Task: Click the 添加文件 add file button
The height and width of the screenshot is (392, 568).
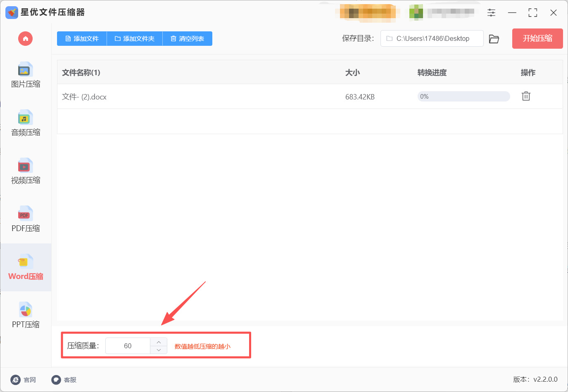Action: [x=82, y=39]
